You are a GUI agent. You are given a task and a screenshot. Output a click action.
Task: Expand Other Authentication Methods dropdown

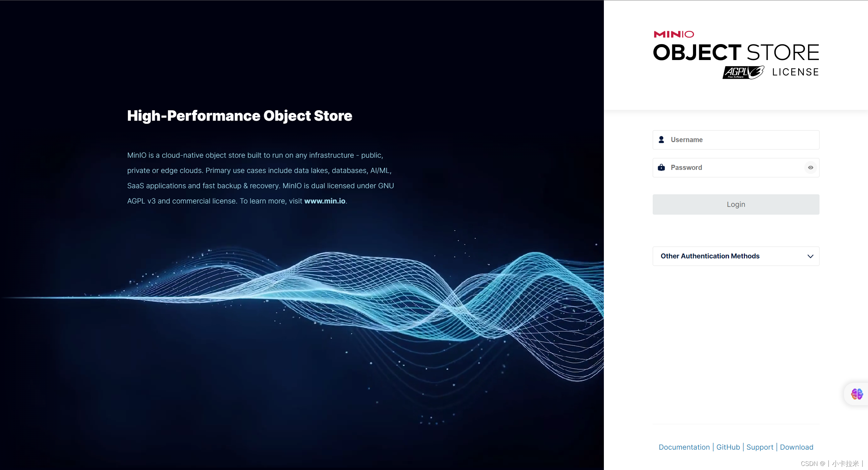click(x=710, y=256)
